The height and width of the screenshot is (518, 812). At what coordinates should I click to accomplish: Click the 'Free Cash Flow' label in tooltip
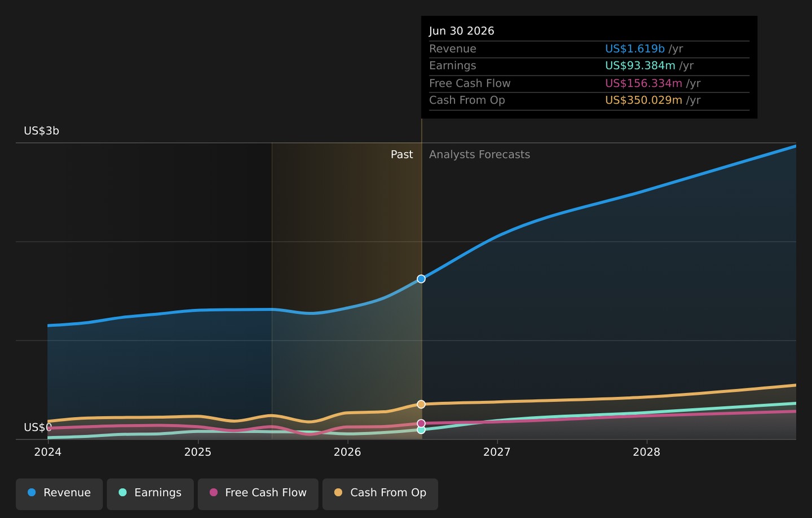(470, 83)
